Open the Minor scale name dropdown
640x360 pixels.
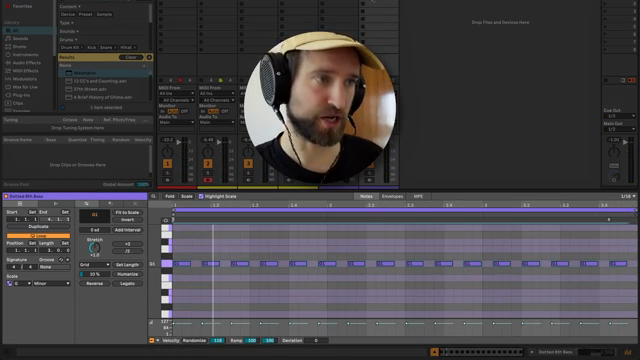coord(51,283)
